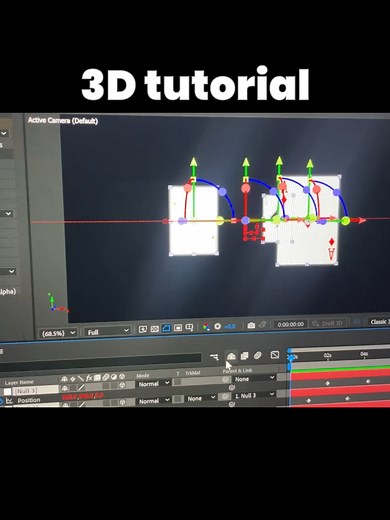Click the TrkMat column header
390x520 pixels.
pos(193,373)
